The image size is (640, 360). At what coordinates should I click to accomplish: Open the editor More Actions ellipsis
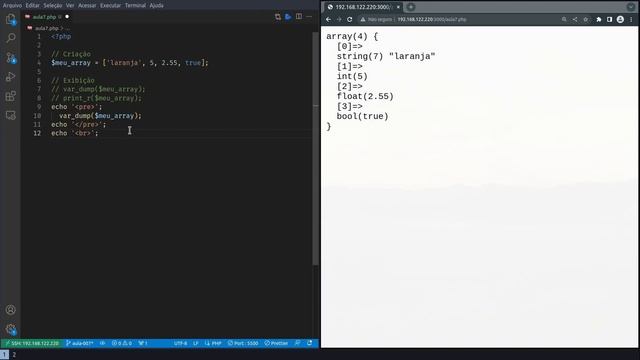coord(309,17)
